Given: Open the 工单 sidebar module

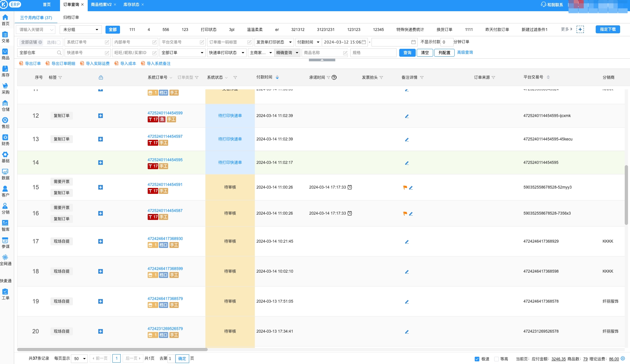Looking at the screenshot, I should coord(5,294).
